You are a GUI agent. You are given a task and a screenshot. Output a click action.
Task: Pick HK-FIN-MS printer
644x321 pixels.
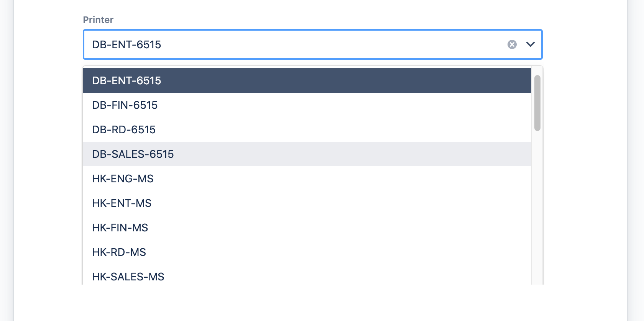(307, 228)
